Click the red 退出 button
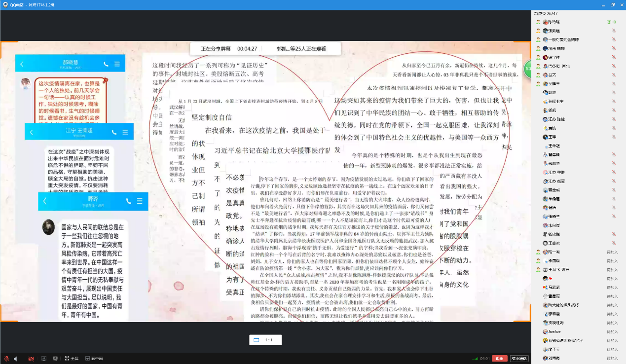This screenshot has height=364, width=626. pyautogui.click(x=500, y=359)
